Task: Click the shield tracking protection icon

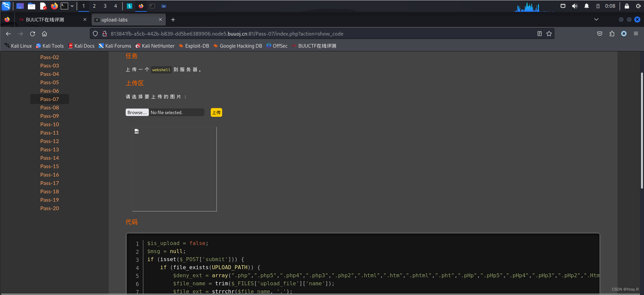Action: click(x=95, y=34)
